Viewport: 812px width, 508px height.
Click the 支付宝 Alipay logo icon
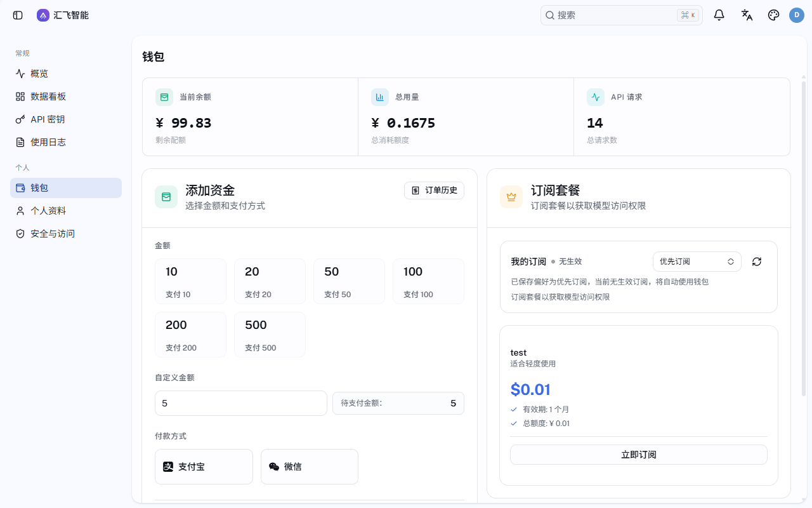[x=168, y=467]
